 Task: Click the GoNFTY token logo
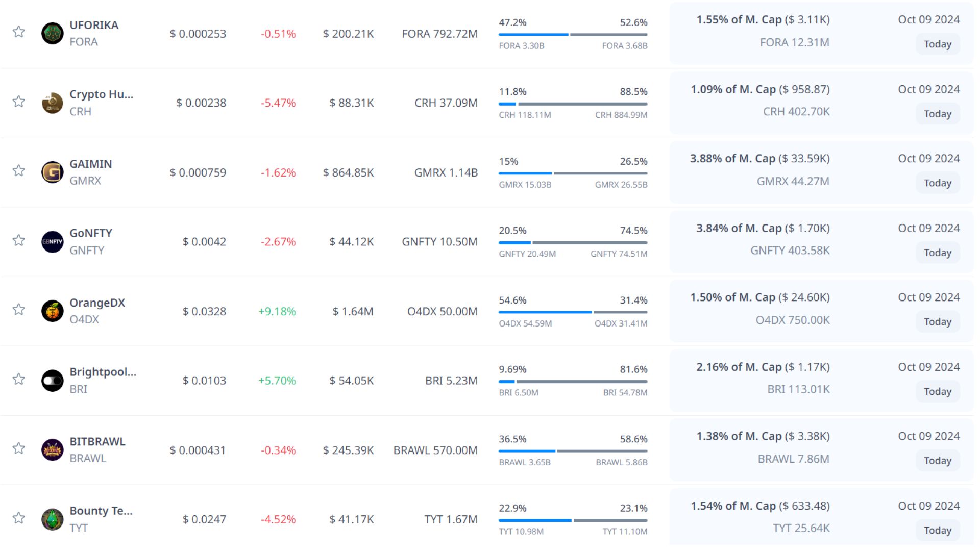click(x=52, y=242)
